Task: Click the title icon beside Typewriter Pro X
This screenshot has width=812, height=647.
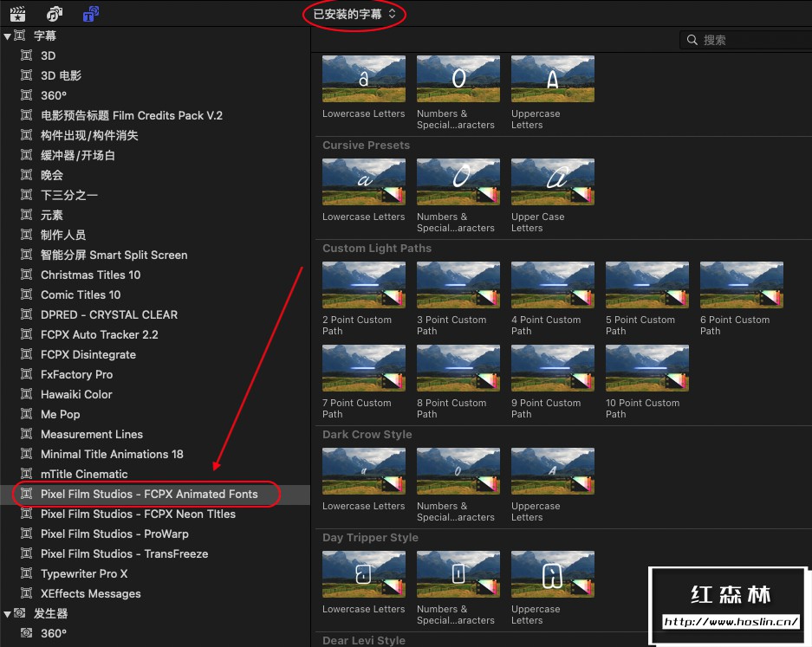Action: click(x=26, y=573)
